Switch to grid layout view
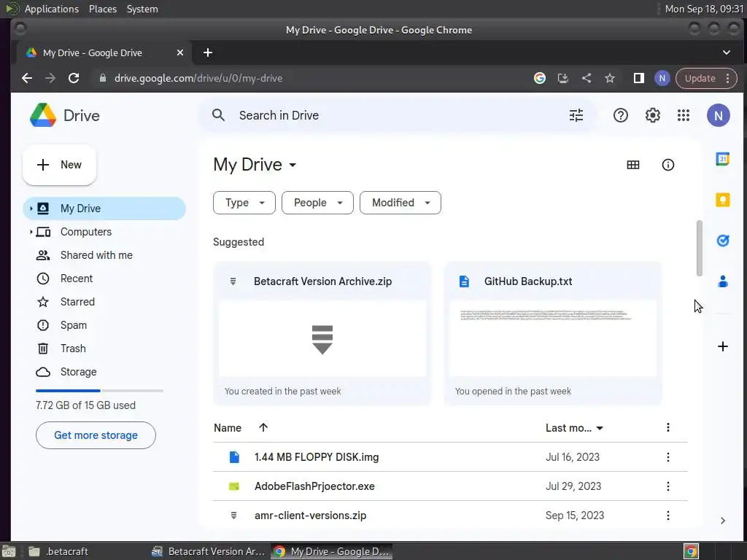Screen dimensions: 747x560 pyautogui.click(x=632, y=165)
